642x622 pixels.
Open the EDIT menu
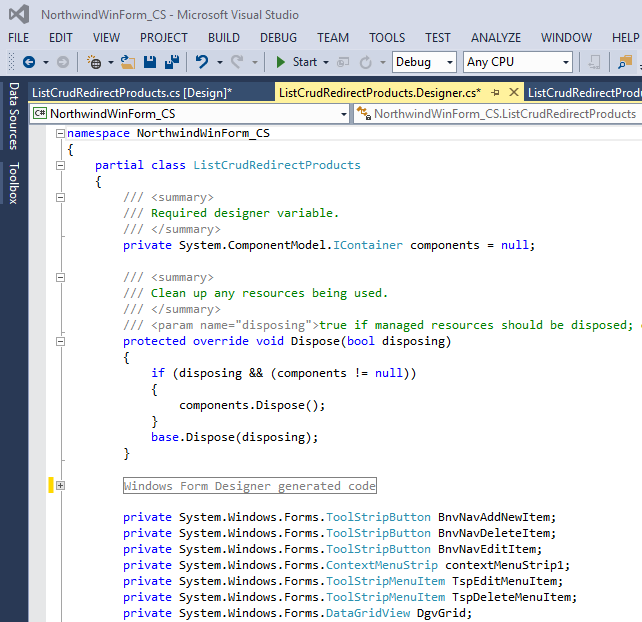[x=61, y=38]
